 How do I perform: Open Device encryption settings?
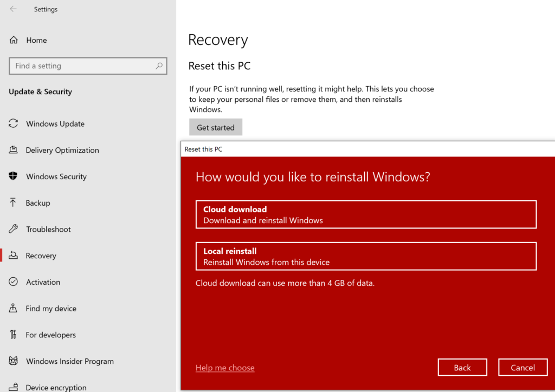56,388
